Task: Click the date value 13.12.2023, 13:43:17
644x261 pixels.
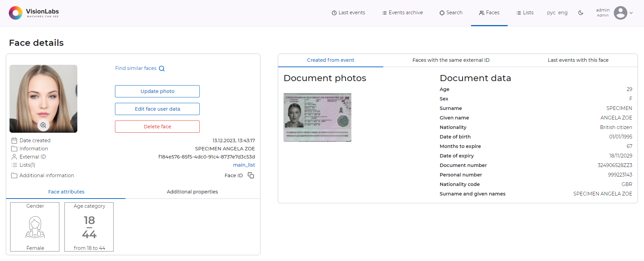Action: pyautogui.click(x=234, y=141)
